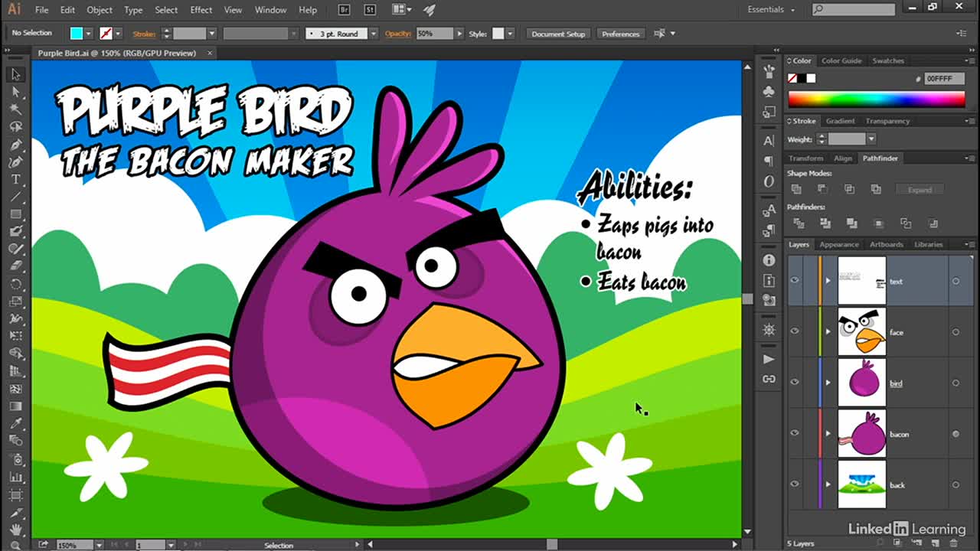The width and height of the screenshot is (980, 551).
Task: Expand the bacon layer disclosure triangle
Action: pyautogui.click(x=828, y=434)
